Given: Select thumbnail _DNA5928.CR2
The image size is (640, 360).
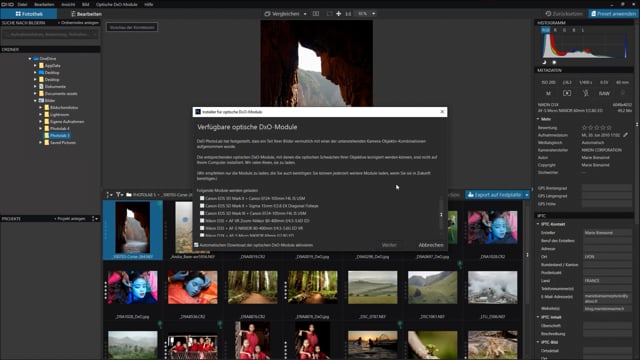Looking at the screenshot, I should point(493,227).
